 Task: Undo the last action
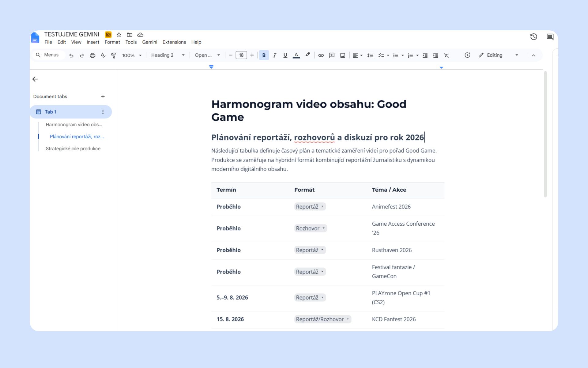click(71, 55)
